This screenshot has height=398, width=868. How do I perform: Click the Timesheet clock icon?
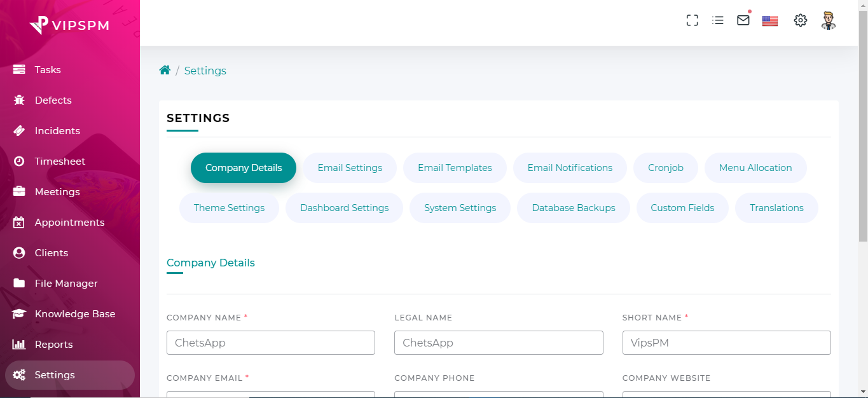(19, 161)
